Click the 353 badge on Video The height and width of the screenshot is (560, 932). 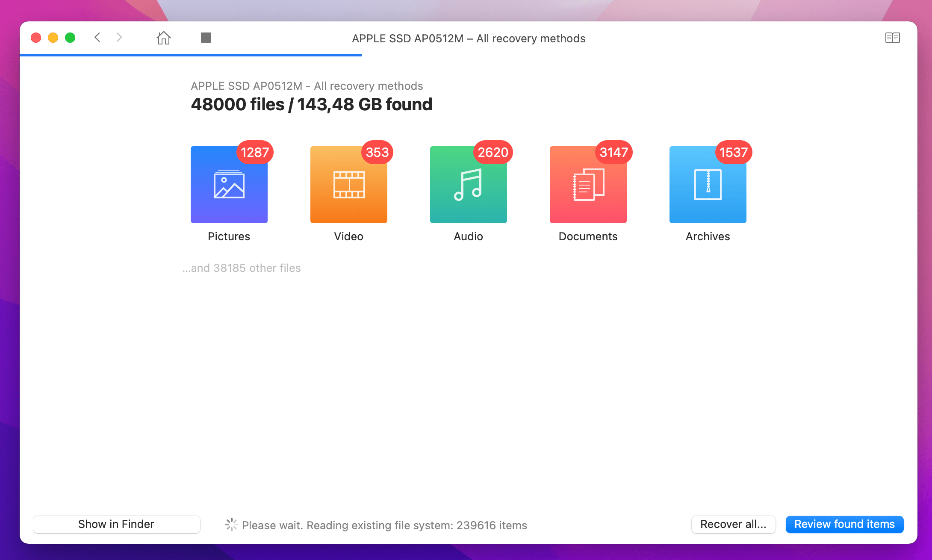(x=377, y=152)
